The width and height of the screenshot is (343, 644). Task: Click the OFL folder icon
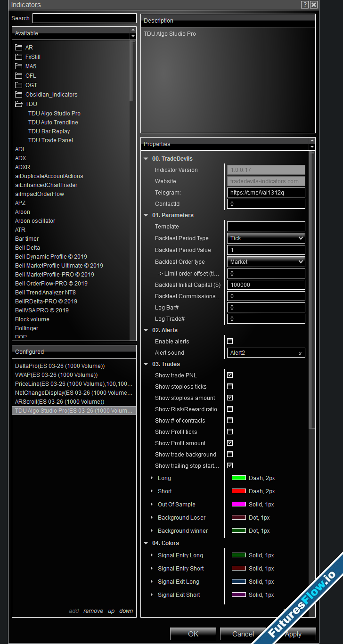coord(19,76)
